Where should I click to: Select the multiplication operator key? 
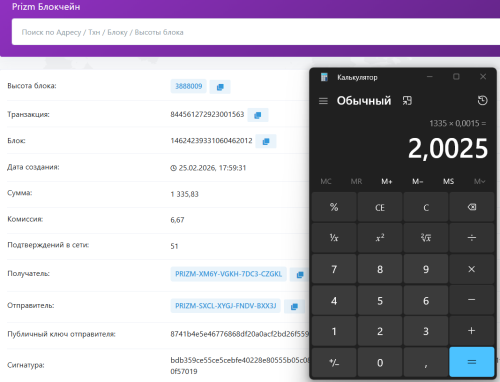coord(472,269)
